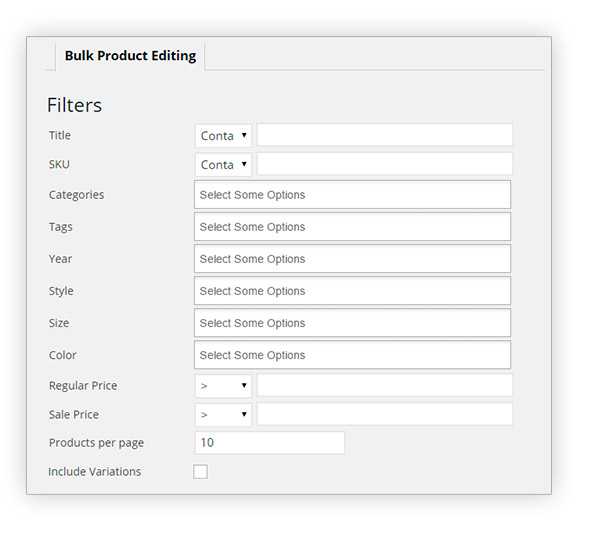Open the Categories multi-select box
Viewport: 600px width, 534px height.
click(x=352, y=195)
